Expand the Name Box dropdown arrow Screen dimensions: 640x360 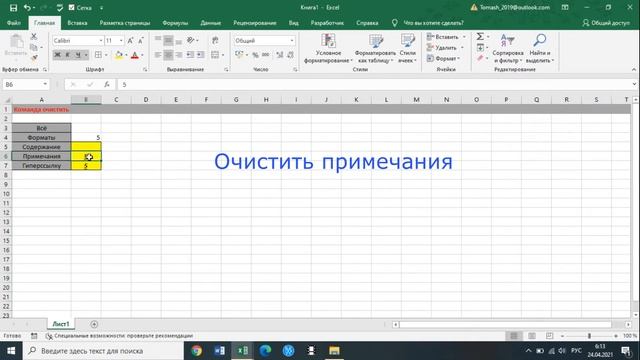[45, 84]
